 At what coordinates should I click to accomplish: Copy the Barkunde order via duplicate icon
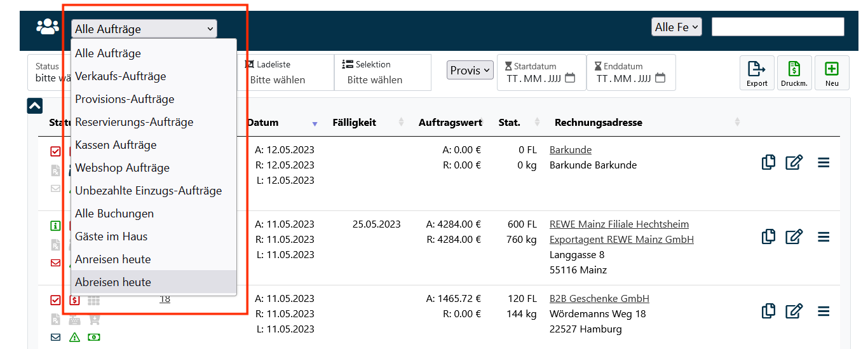pos(768,163)
